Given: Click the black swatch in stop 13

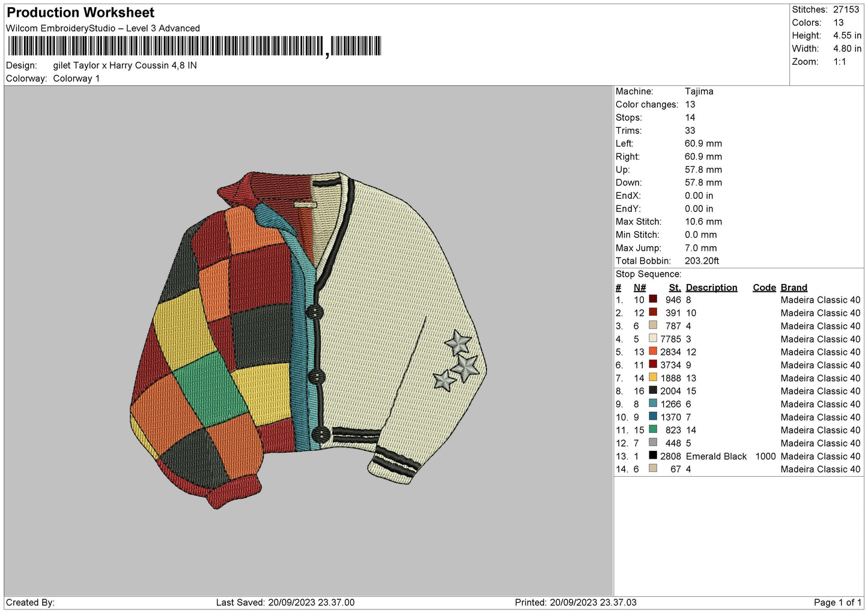Looking at the screenshot, I should tap(653, 455).
